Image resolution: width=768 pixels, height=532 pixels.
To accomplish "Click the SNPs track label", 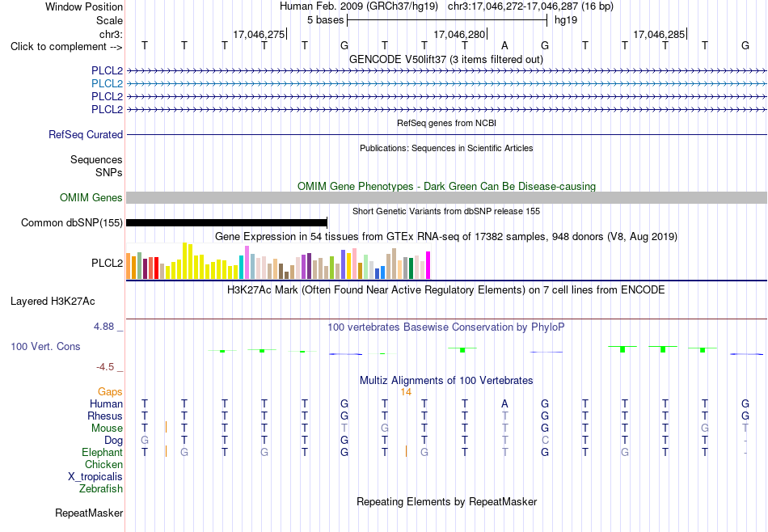I will click(109, 172).
